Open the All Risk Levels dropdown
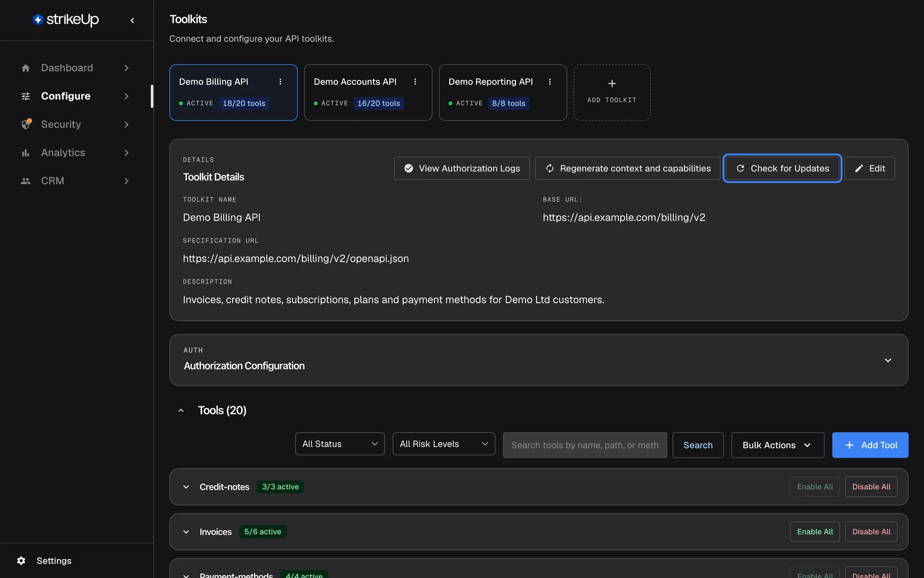Image resolution: width=924 pixels, height=578 pixels. tap(444, 444)
